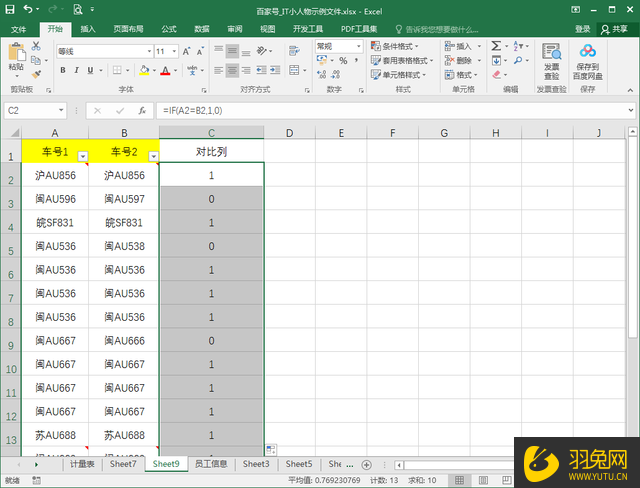640x488 pixels.
Task: Apply percent style to the cells
Action: point(343,61)
